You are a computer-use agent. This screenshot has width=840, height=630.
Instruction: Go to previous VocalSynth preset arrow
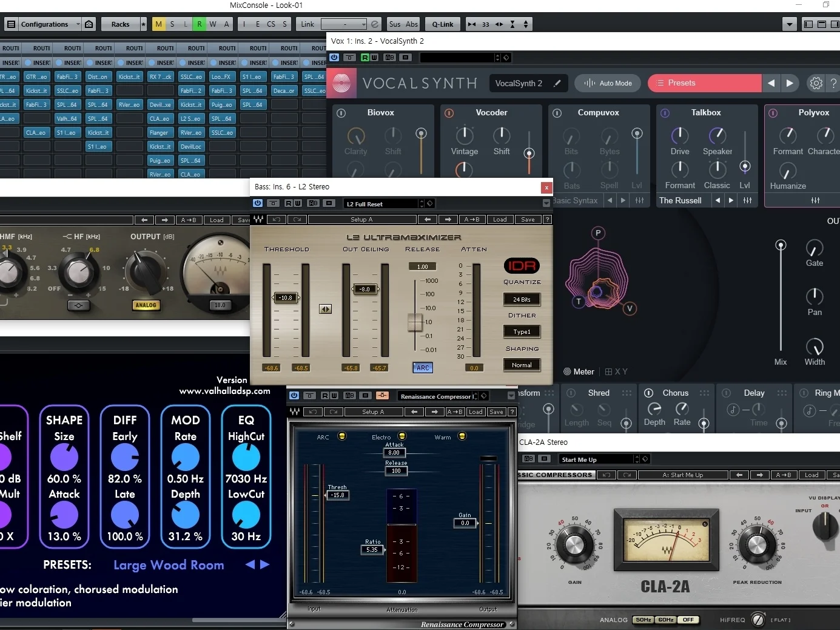click(x=771, y=83)
